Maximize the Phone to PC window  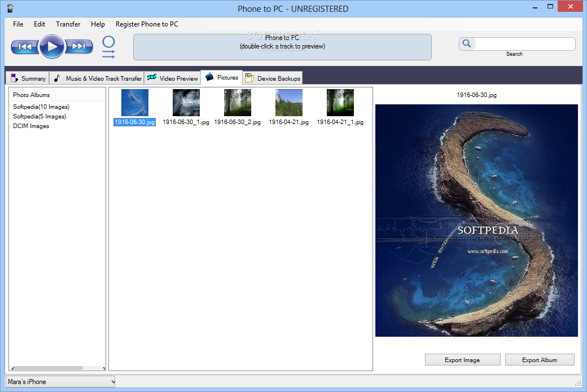550,7
